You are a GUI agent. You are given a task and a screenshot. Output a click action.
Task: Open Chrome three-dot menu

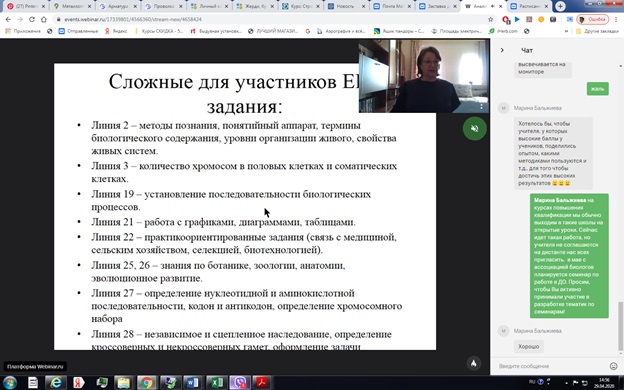[616, 19]
